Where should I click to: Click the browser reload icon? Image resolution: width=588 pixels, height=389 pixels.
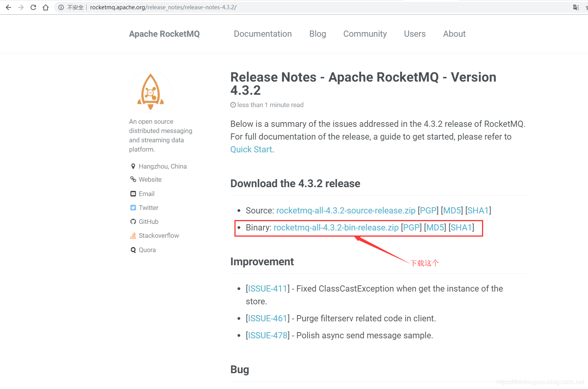[33, 7]
